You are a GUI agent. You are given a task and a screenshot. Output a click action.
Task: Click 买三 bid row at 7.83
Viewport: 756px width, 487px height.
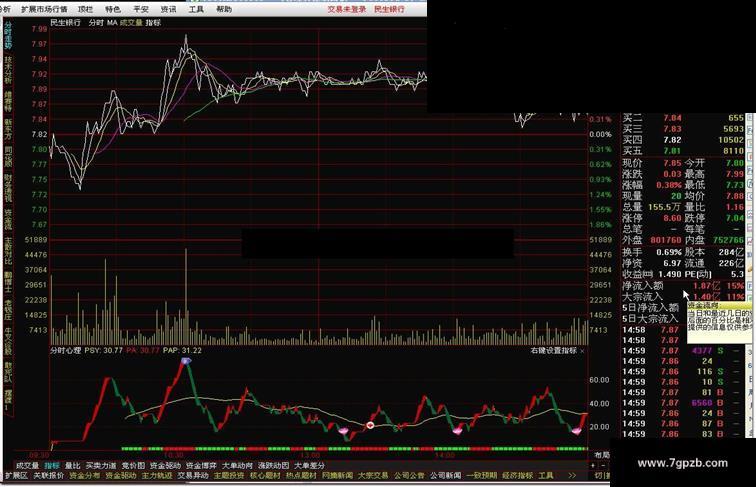click(x=683, y=129)
